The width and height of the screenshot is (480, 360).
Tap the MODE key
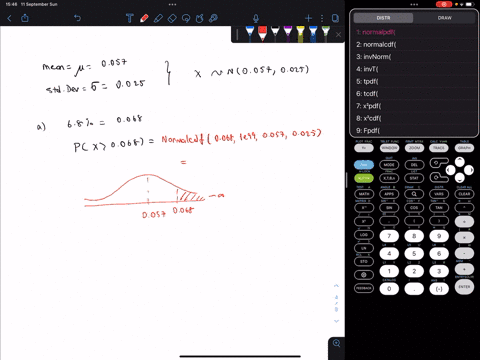pos(389,165)
